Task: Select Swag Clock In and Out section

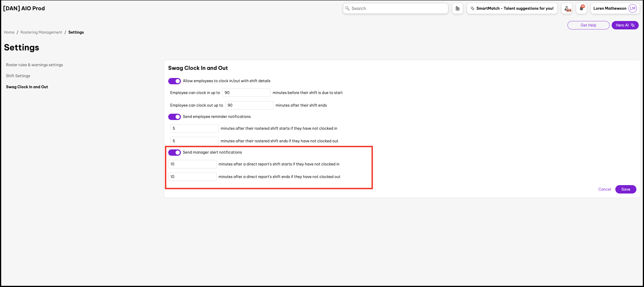Action: click(27, 87)
